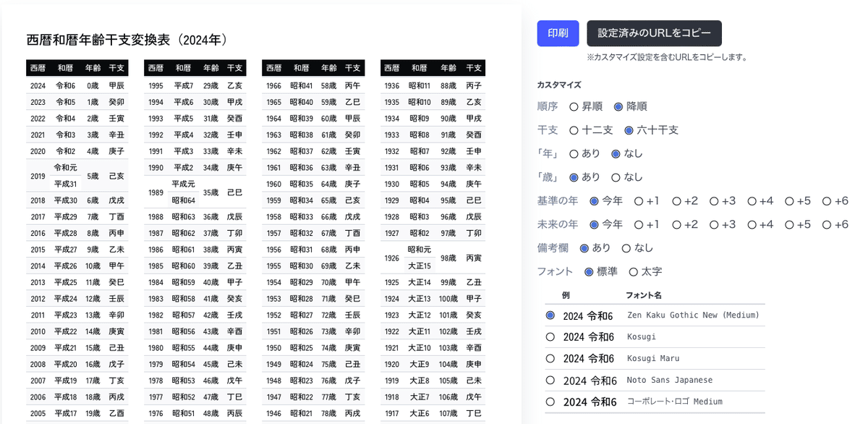Screen dimensions: 868x424
Task: Select 今年 in the 未来の年 row
Action: click(595, 224)
